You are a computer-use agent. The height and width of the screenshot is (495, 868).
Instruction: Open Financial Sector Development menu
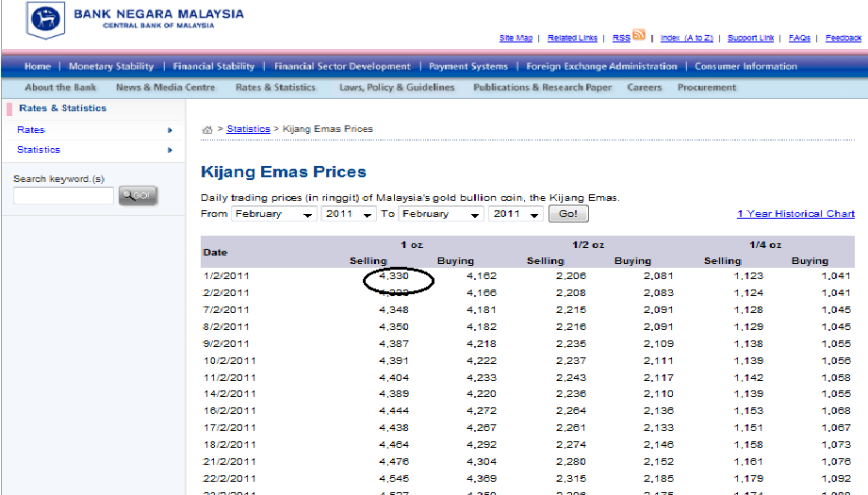343,66
